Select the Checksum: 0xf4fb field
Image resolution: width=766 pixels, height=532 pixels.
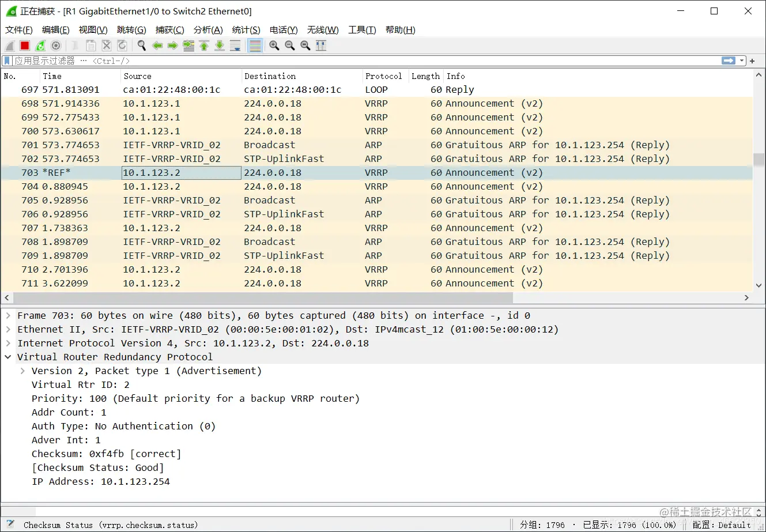tap(106, 454)
